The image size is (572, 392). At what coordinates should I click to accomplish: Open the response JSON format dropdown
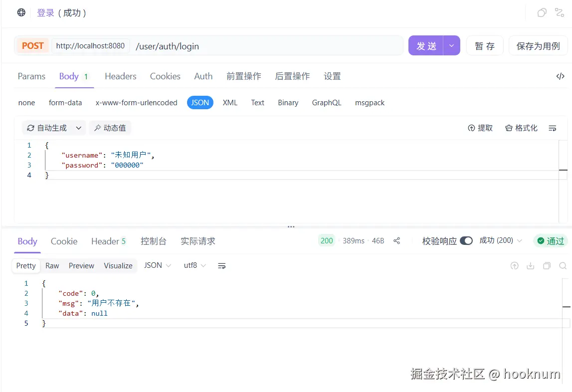point(157,265)
